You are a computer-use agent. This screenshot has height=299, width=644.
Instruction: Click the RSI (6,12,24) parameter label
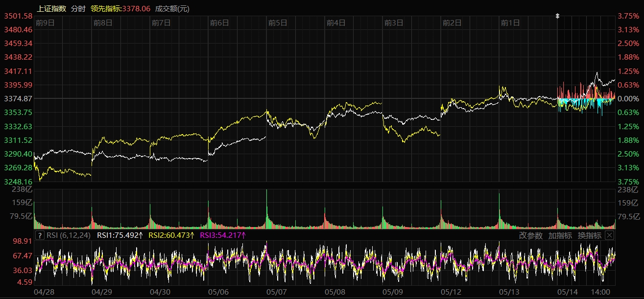(x=70, y=235)
